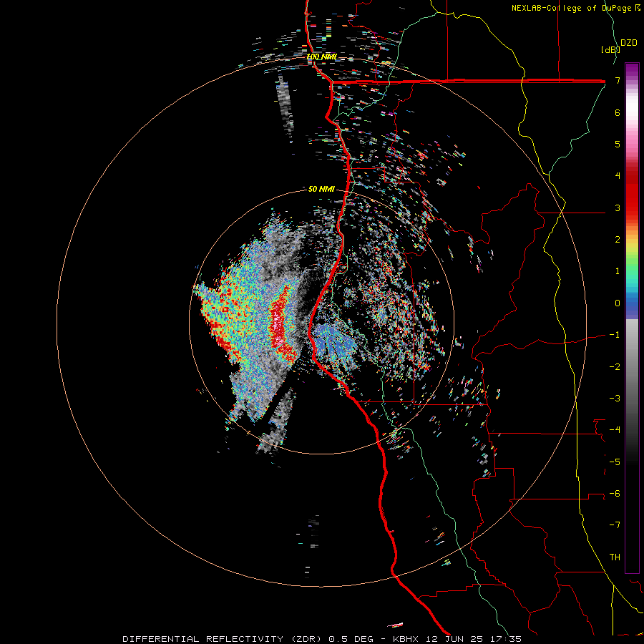Click the DZD legend title
This screenshot has width=644, height=644.
point(629,43)
